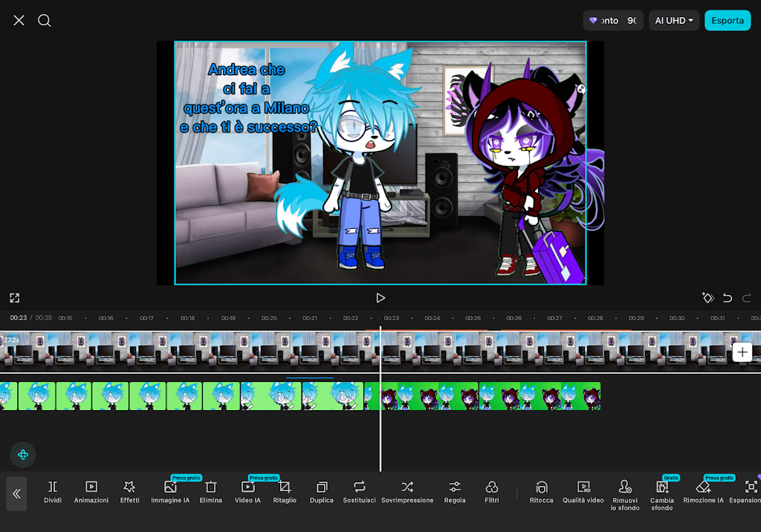This screenshot has width=761, height=532.
Task: Open the diamond credits counter
Action: click(613, 20)
